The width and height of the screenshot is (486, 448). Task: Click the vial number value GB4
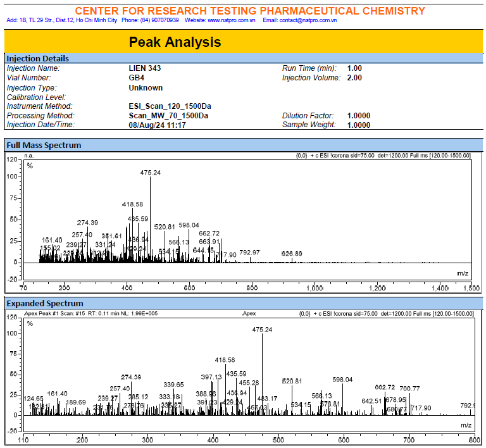coord(137,78)
